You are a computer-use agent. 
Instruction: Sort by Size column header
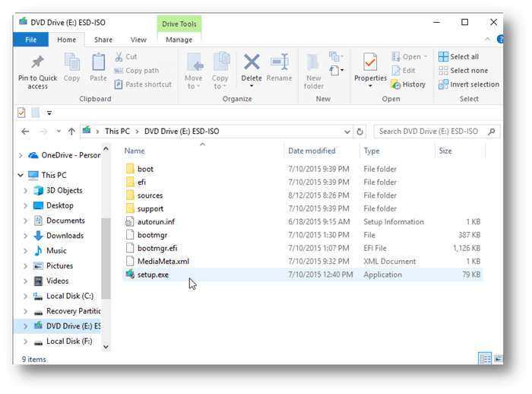[x=460, y=151]
